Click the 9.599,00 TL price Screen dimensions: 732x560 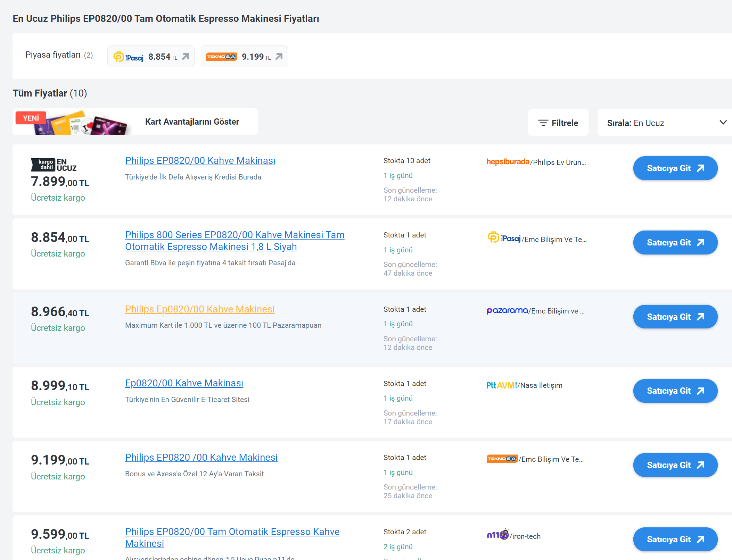point(60,535)
